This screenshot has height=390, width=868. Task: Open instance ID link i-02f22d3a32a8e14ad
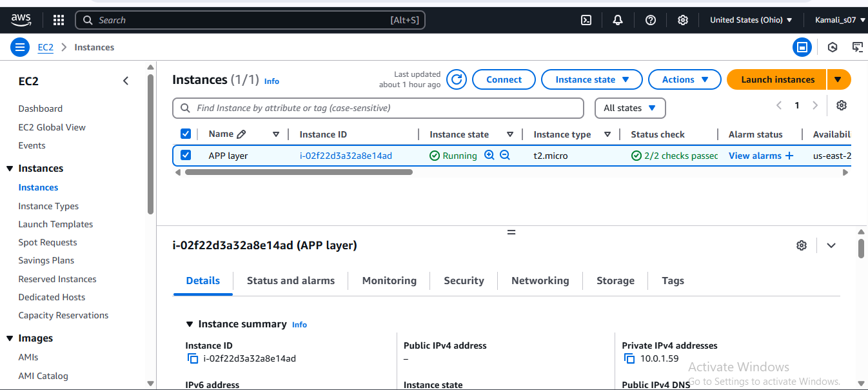346,156
